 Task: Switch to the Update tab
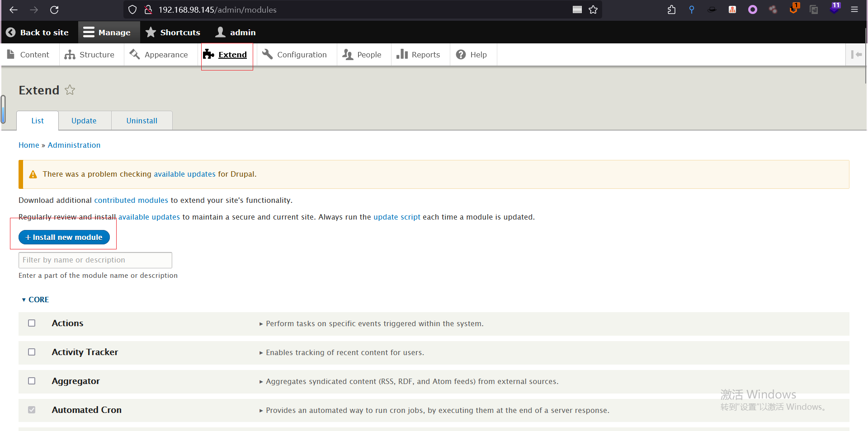pyautogui.click(x=84, y=121)
